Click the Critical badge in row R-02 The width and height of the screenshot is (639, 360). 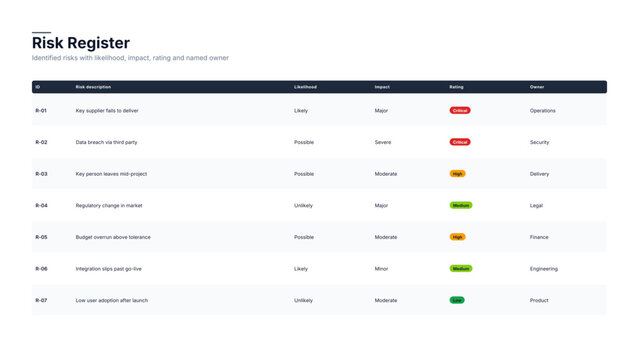pos(460,142)
